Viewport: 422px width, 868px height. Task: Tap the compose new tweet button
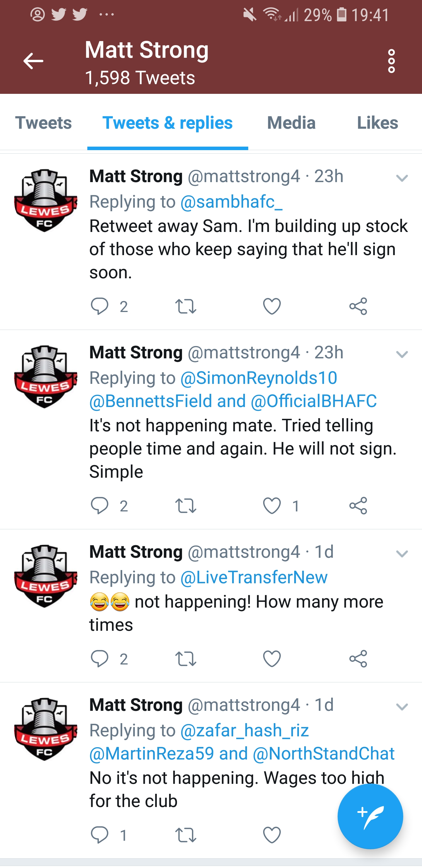[x=370, y=816]
